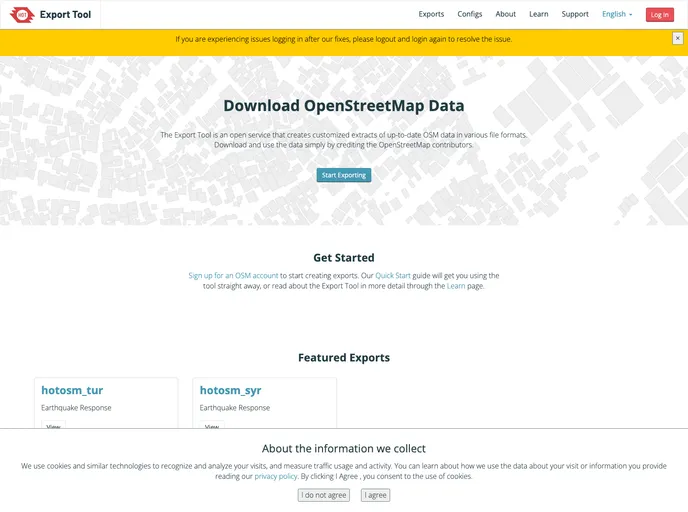The height and width of the screenshot is (512, 688).
Task: Open the Quick Start guide link
Action: pos(393,276)
